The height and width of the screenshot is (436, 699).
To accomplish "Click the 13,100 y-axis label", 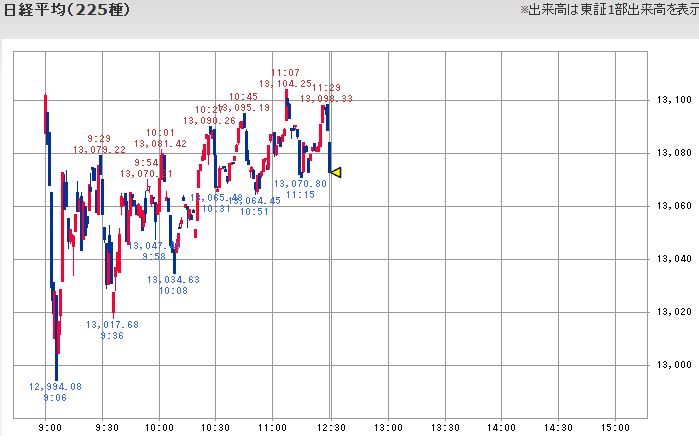I will [x=674, y=100].
